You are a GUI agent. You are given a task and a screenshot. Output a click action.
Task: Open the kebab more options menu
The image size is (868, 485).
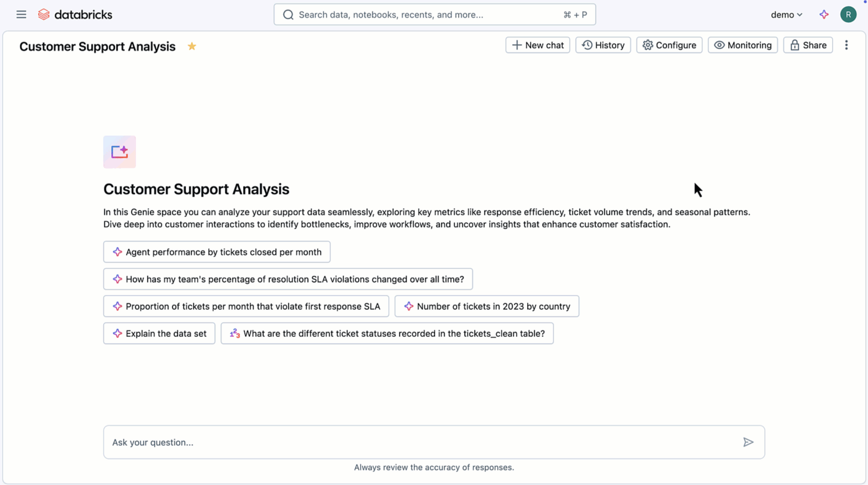point(846,45)
